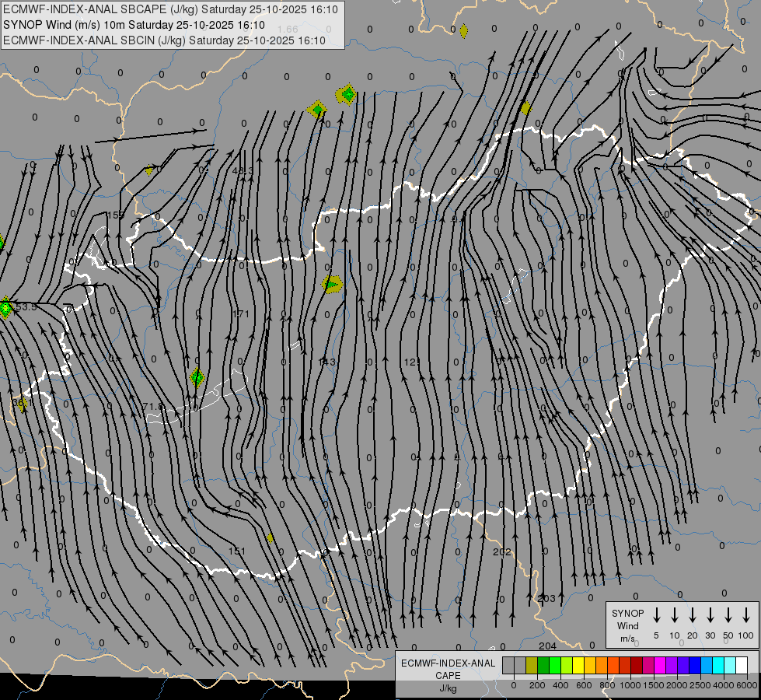Viewport: 761px width, 700px height.
Task: Click the 4000 tick label on CAPE scale
Action: pyautogui.click(x=723, y=685)
